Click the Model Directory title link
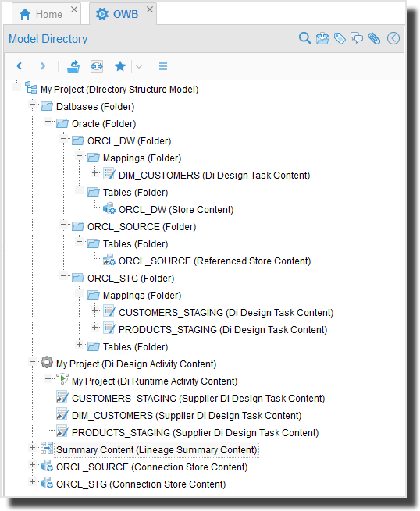The image size is (420, 511). click(48, 39)
